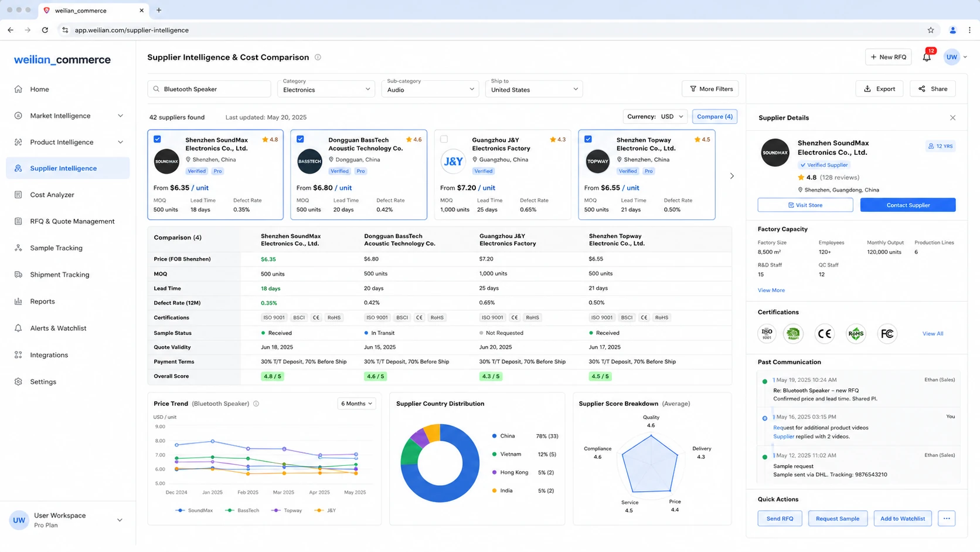Click the ISO 9001 certification badge

click(767, 334)
